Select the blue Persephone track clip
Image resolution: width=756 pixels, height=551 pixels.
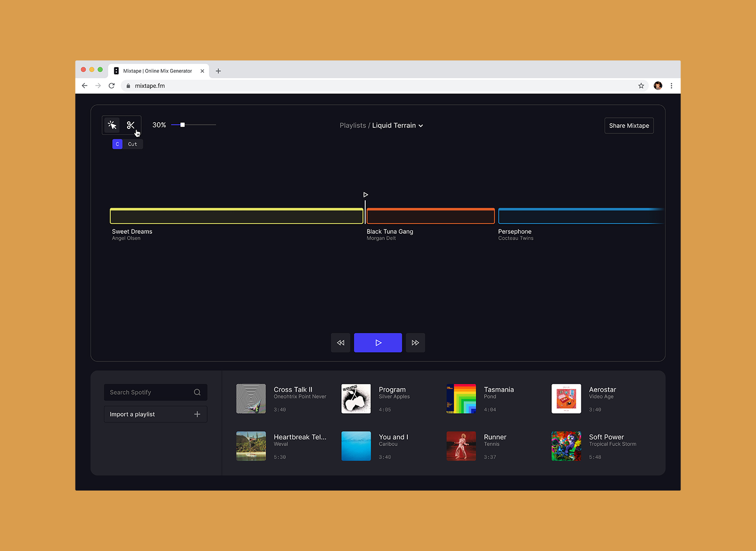(x=581, y=216)
